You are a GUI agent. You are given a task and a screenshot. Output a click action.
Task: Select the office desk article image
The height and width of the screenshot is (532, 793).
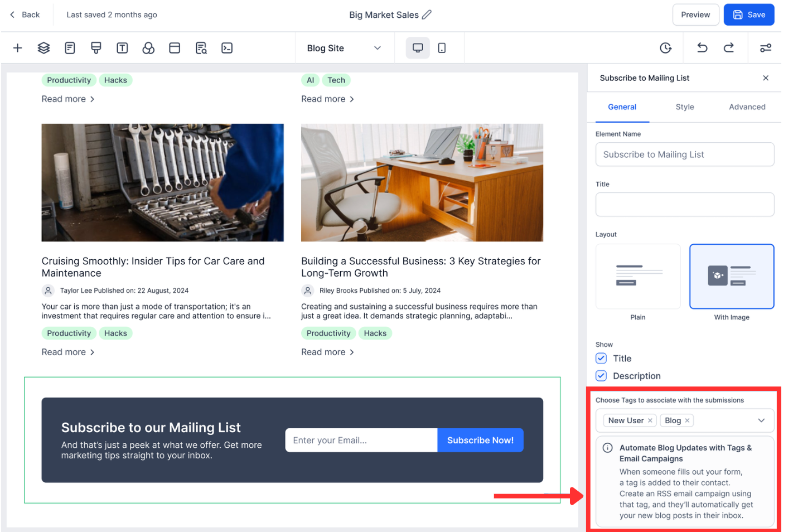[422, 182]
